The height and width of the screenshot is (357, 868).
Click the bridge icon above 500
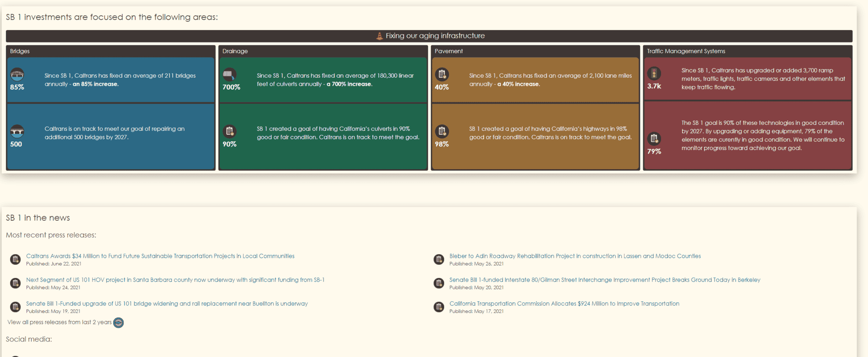[x=17, y=132]
